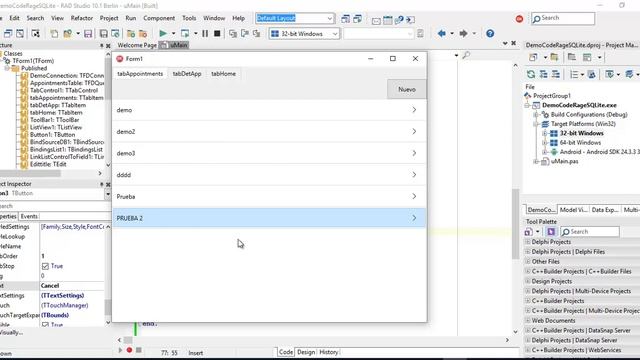Save desktop layout icon beside layout combo
The width and height of the screenshot is (640, 360).
click(345, 19)
